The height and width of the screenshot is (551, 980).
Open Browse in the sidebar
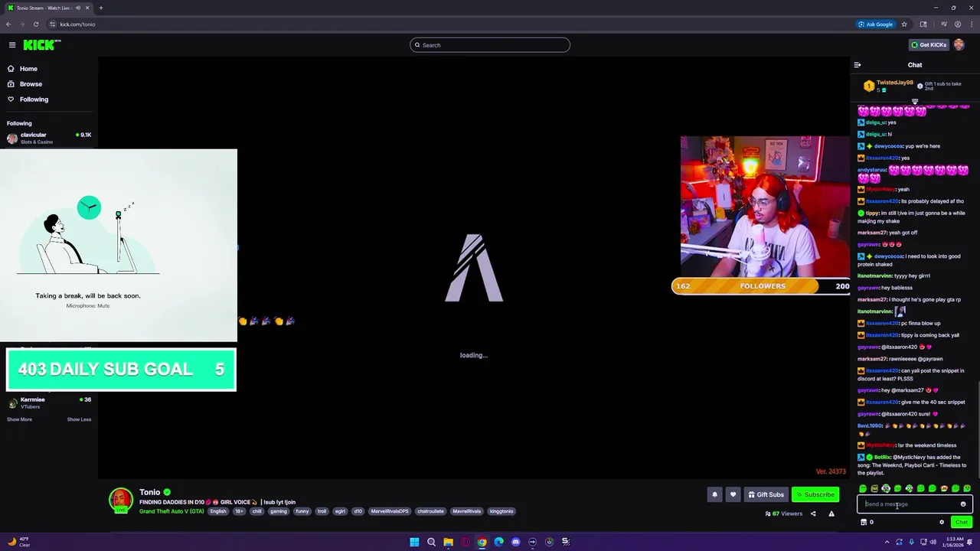(x=31, y=84)
